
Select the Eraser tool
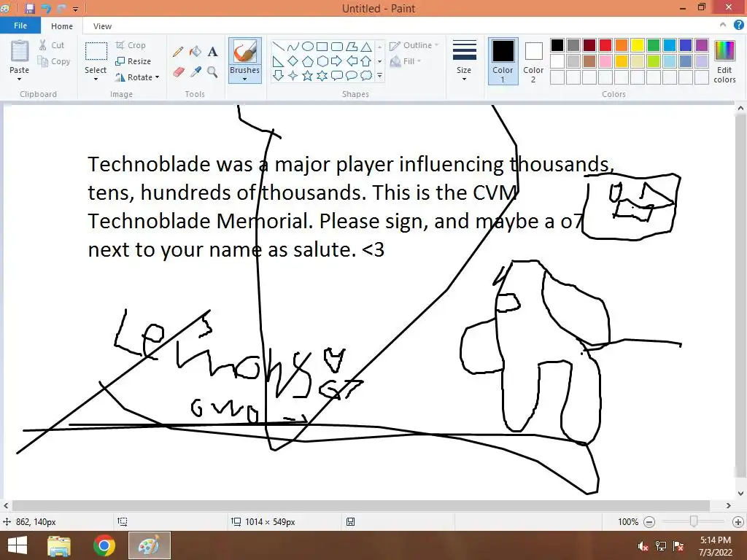tap(178, 72)
